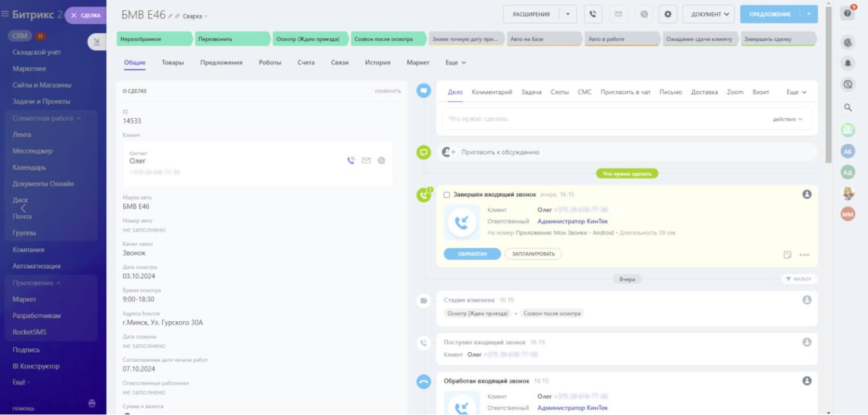
Task: Open the ДОКУМЕНТ dropdown
Action: pyautogui.click(x=710, y=14)
